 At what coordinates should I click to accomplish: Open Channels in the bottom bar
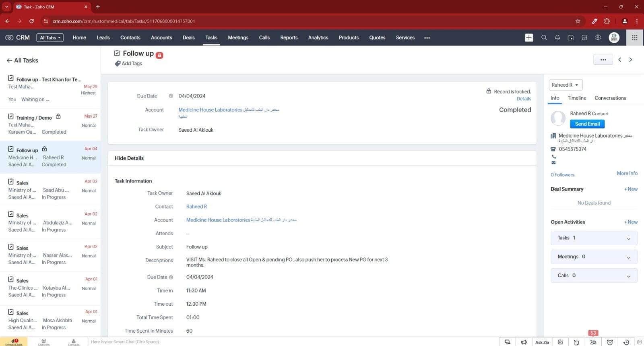[x=44, y=342]
